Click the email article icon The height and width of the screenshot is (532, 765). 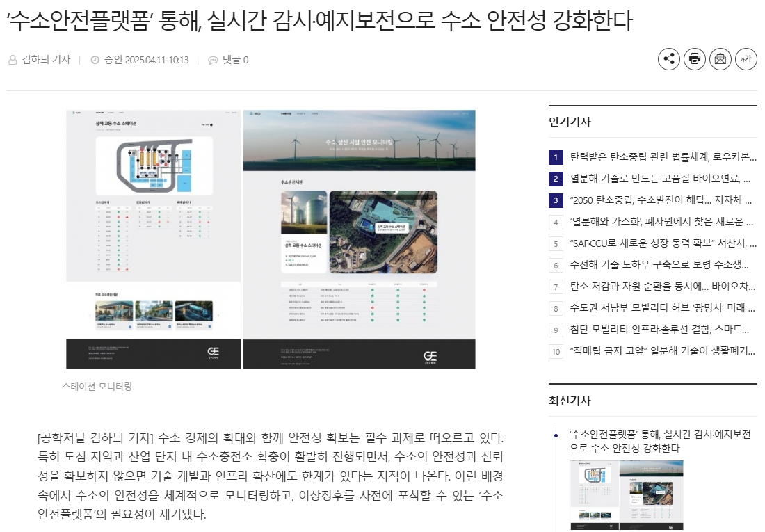pyautogui.click(x=720, y=59)
